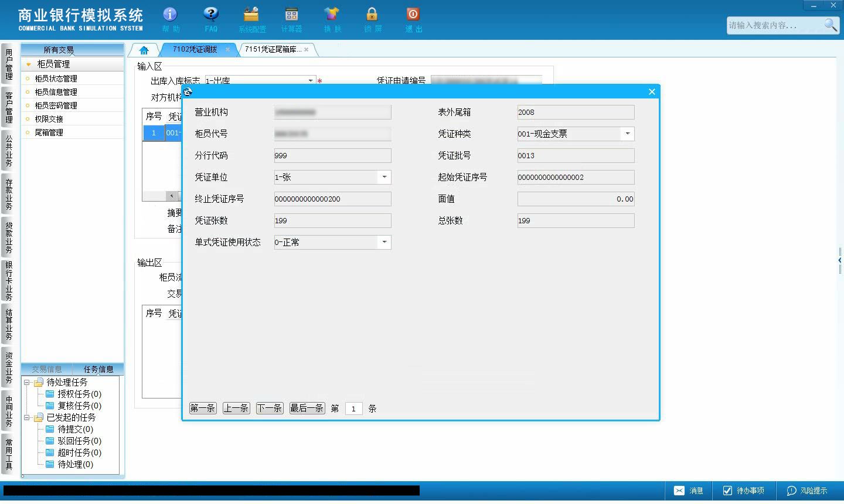This screenshot has height=504, width=844.
Task: Open the 存款业务 side tab
Action: pyautogui.click(x=8, y=194)
